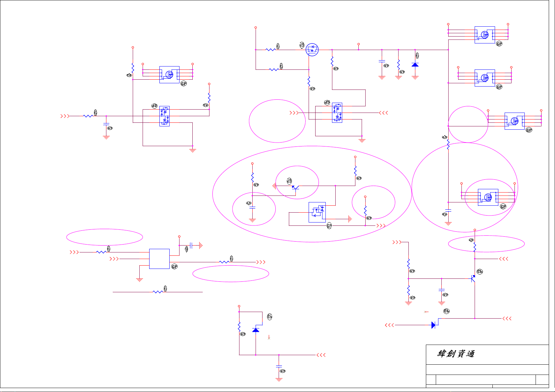Select the third MOSFET package on right side

(x=514, y=121)
